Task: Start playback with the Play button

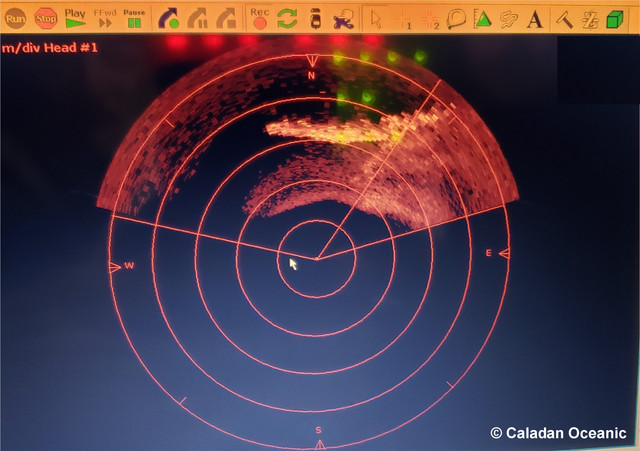Action: (x=75, y=18)
